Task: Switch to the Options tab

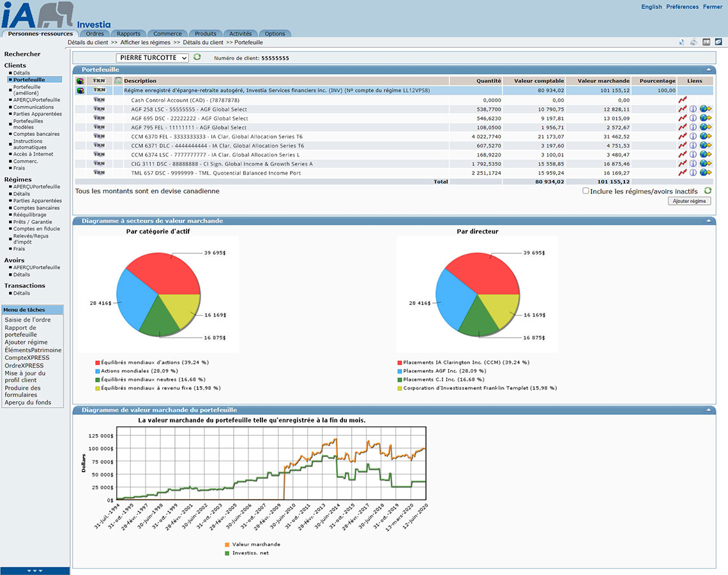Action: coord(275,33)
